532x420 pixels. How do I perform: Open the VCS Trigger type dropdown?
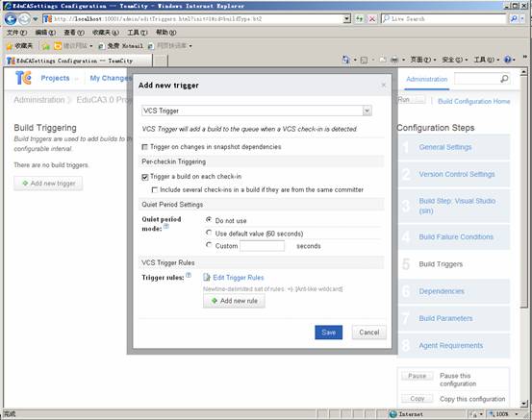[367, 111]
